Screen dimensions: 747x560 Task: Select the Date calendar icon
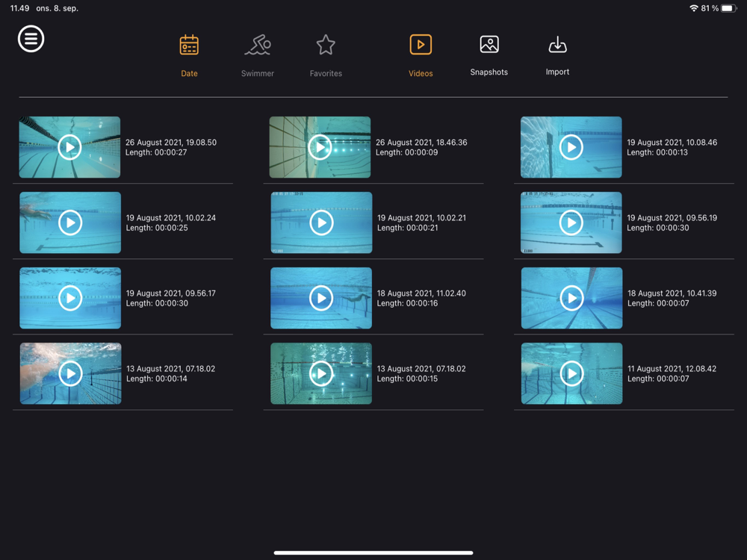(x=189, y=46)
